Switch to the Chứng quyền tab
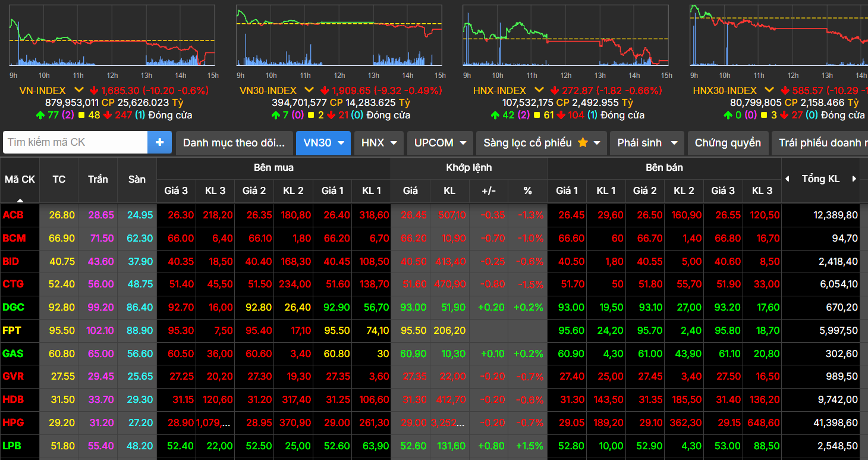This screenshot has height=460, width=868. point(728,143)
